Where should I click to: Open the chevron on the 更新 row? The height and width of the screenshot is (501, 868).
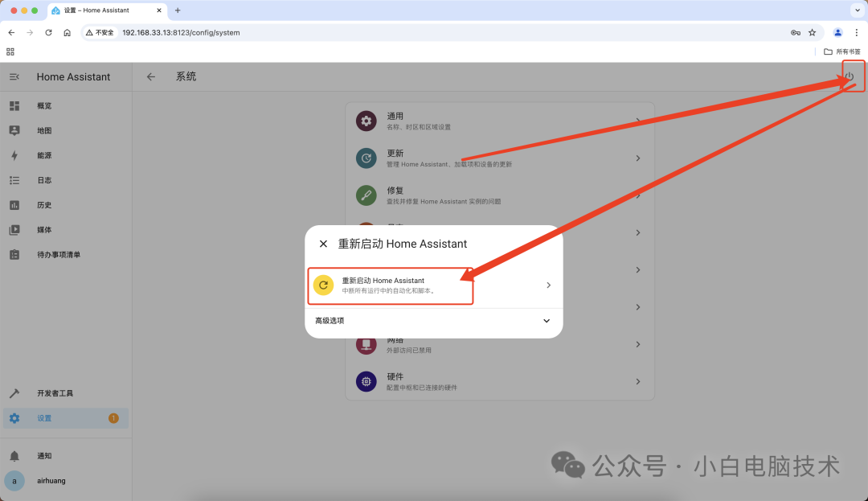pyautogui.click(x=637, y=158)
